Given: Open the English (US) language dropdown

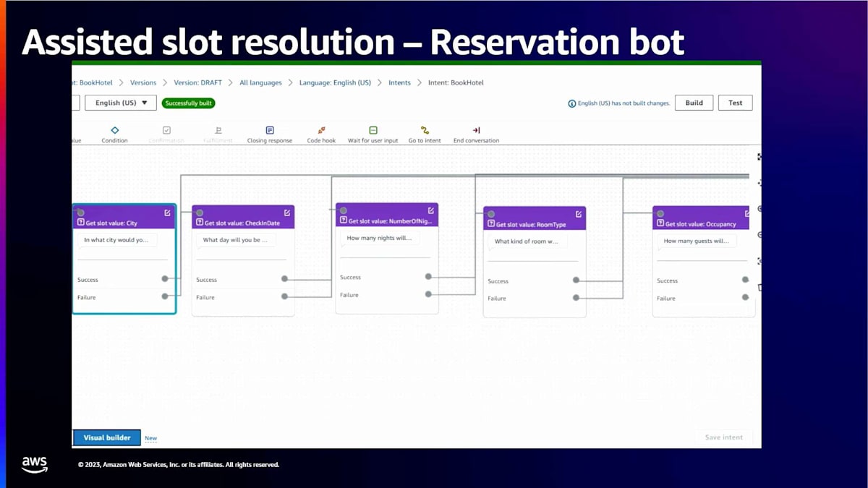Looking at the screenshot, I should (x=121, y=103).
